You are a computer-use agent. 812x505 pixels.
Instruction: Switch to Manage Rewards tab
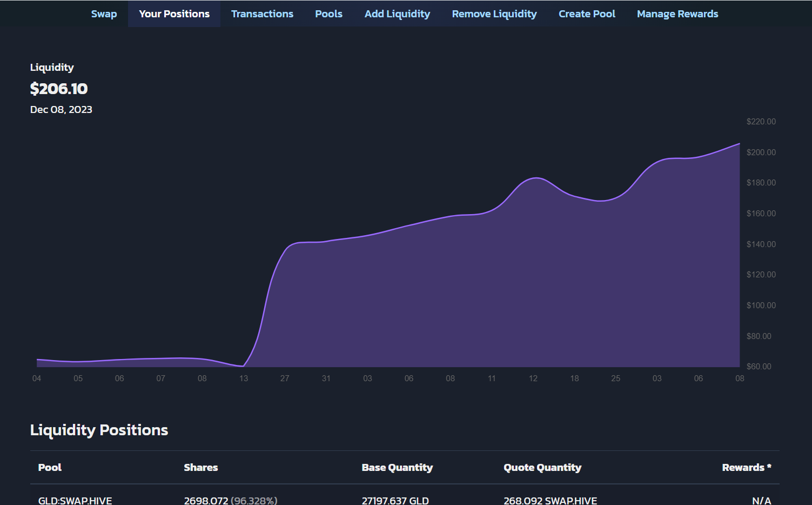tap(677, 14)
